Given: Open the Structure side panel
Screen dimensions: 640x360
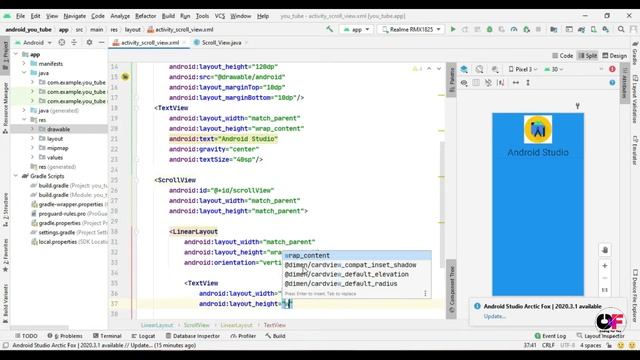Looking at the screenshot, I should tap(5, 211).
